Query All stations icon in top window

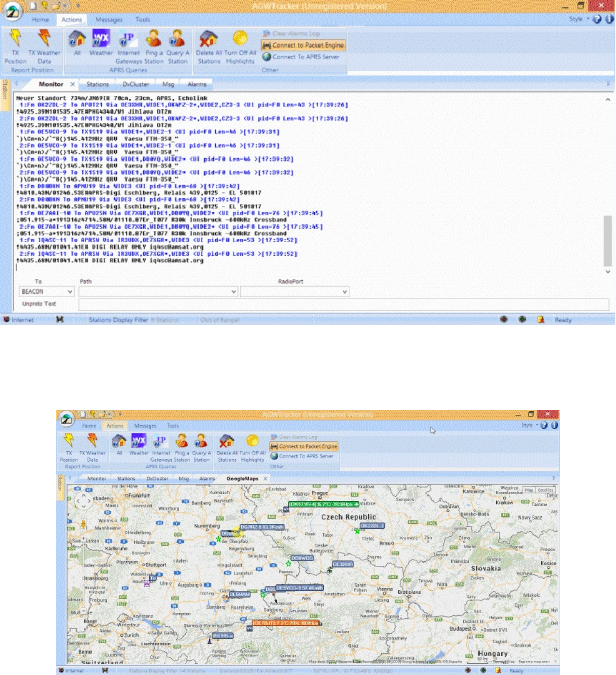[x=77, y=38]
